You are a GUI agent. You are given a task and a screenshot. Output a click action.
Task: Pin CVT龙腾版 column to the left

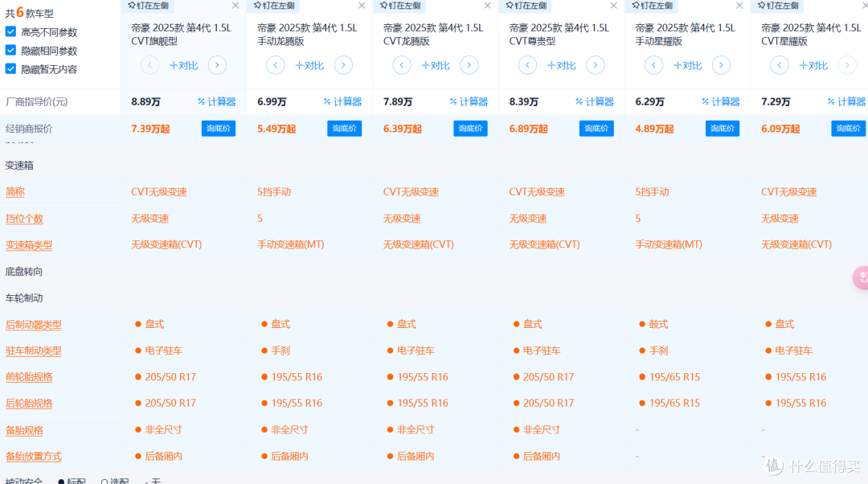[399, 6]
